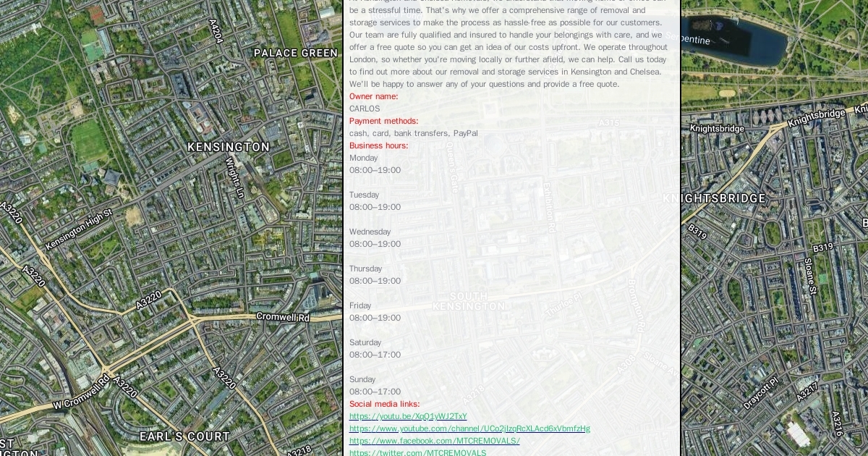This screenshot has width=868, height=456.
Task: Click the PALACE GREEN map label
Action: (295, 53)
